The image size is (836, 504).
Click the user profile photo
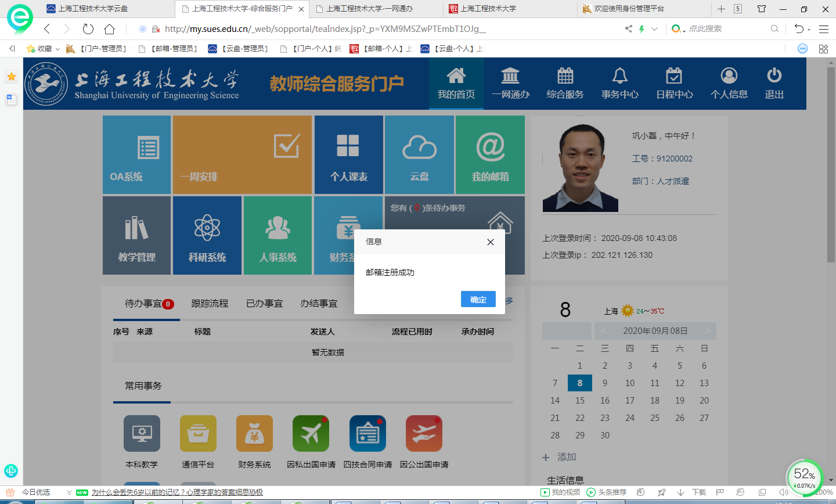click(x=581, y=168)
